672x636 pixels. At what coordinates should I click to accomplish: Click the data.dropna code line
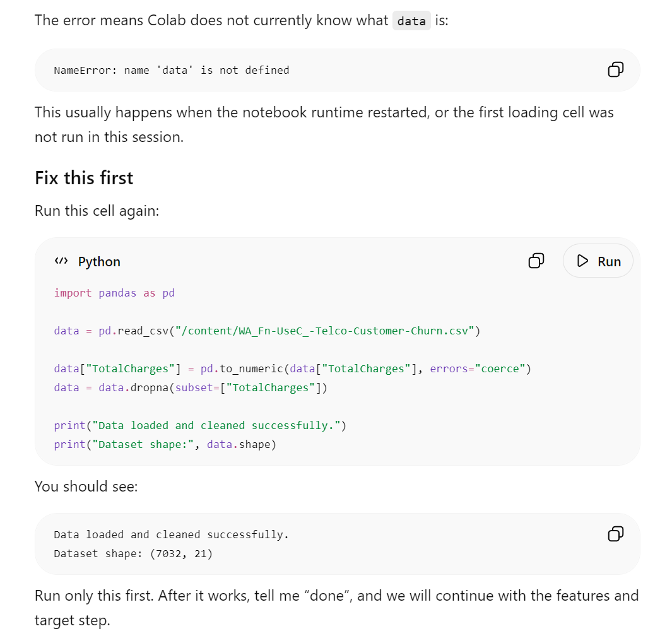click(x=191, y=388)
